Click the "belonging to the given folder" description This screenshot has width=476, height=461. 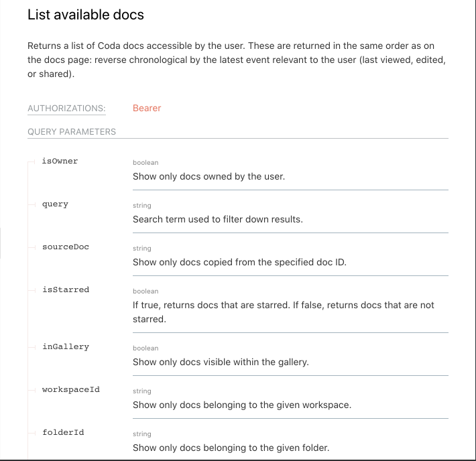(x=231, y=448)
